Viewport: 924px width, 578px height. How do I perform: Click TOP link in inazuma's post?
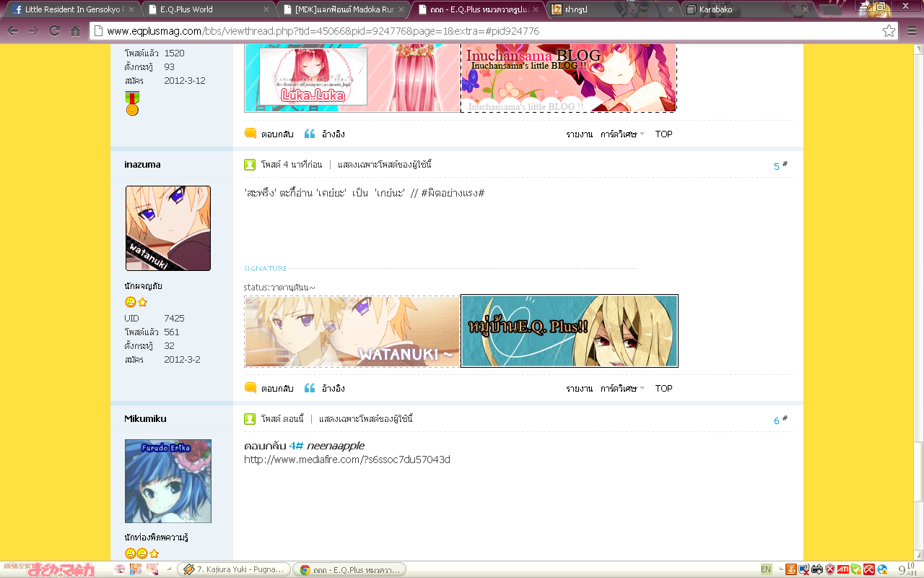[664, 389]
